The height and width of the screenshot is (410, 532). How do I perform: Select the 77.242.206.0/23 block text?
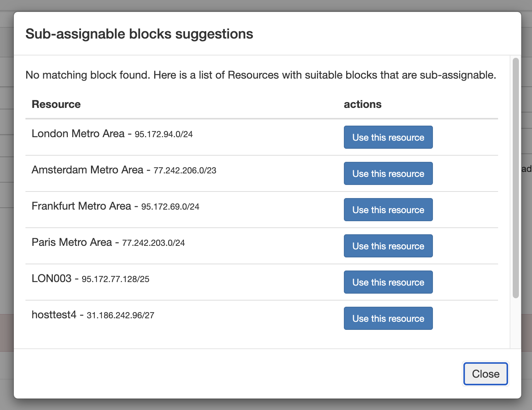click(185, 171)
